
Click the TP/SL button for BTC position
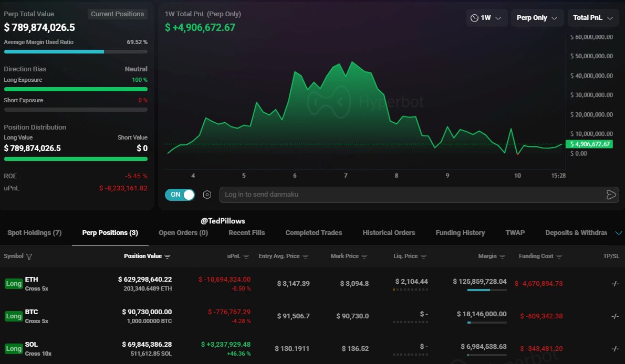pyautogui.click(x=614, y=315)
